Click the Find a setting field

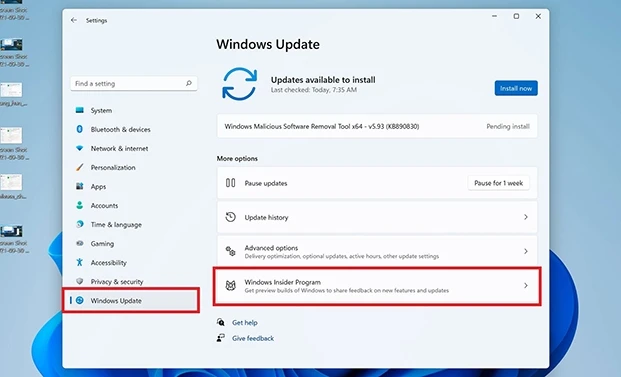point(134,84)
